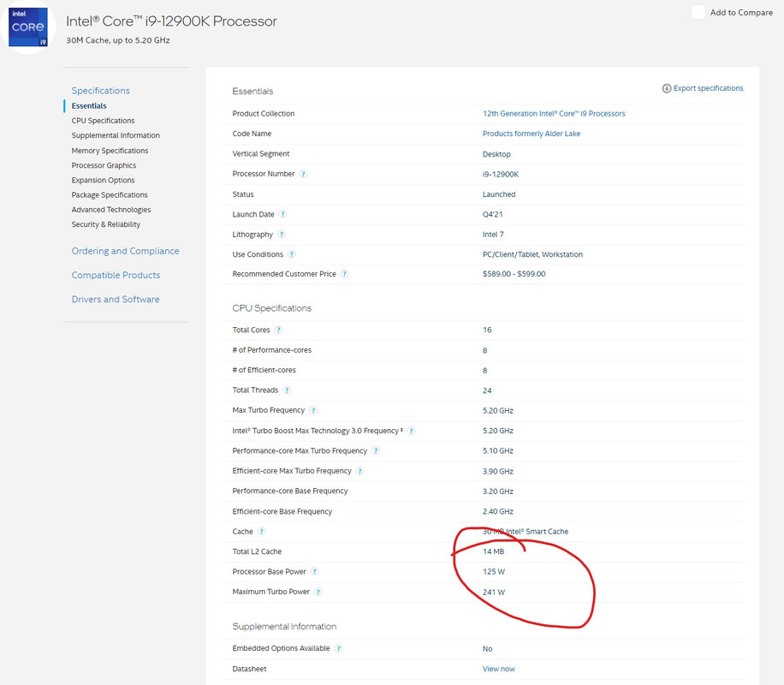Image resolution: width=784 pixels, height=685 pixels.
Task: Click the 241 W Maximum Turbo Power value
Action: (494, 592)
